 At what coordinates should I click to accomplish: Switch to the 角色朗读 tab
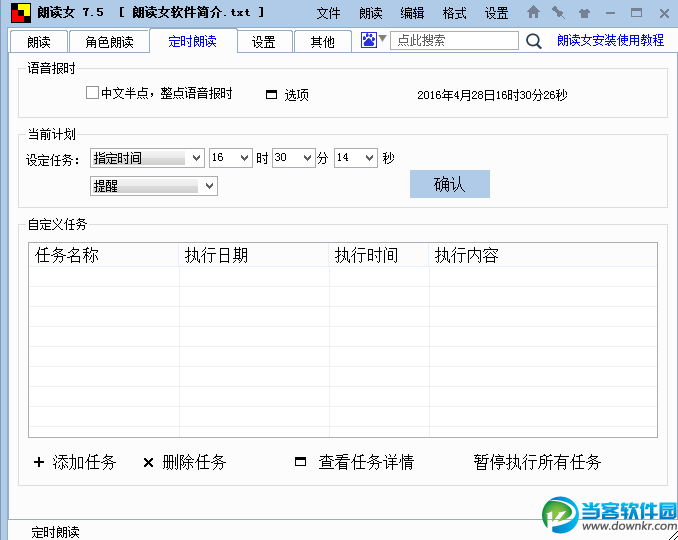coord(109,42)
